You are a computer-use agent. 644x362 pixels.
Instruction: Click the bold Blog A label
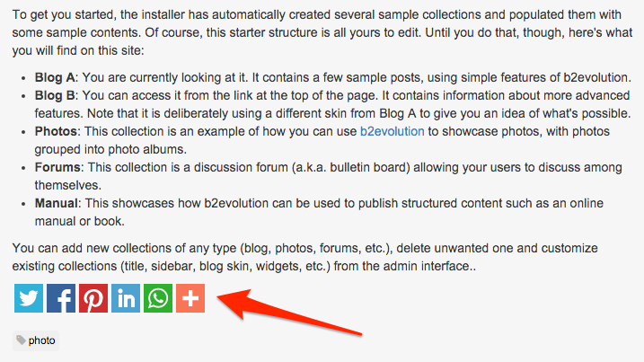click(x=55, y=77)
